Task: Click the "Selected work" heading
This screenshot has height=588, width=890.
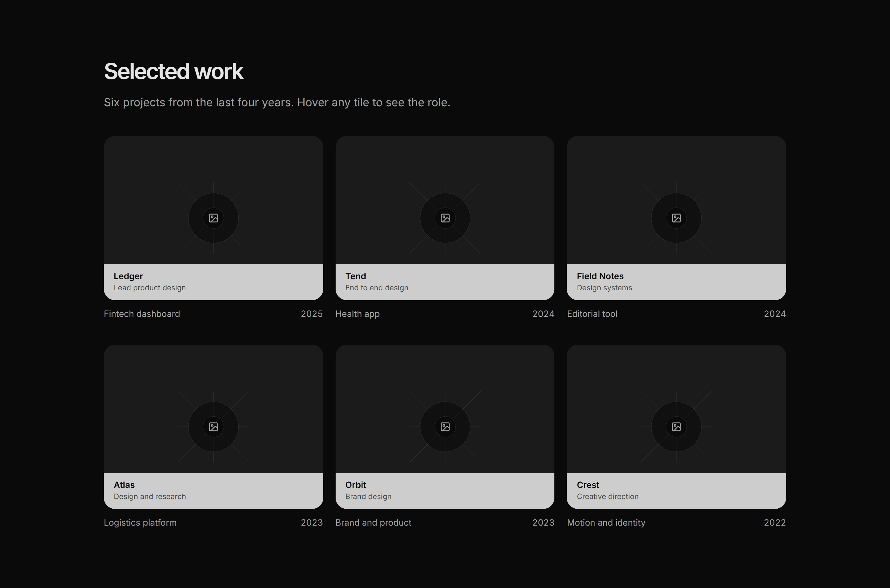Action: [174, 71]
